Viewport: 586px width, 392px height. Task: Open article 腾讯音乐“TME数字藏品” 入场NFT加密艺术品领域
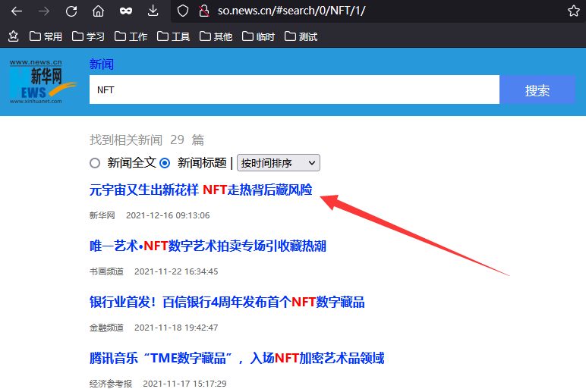pyautogui.click(x=237, y=358)
